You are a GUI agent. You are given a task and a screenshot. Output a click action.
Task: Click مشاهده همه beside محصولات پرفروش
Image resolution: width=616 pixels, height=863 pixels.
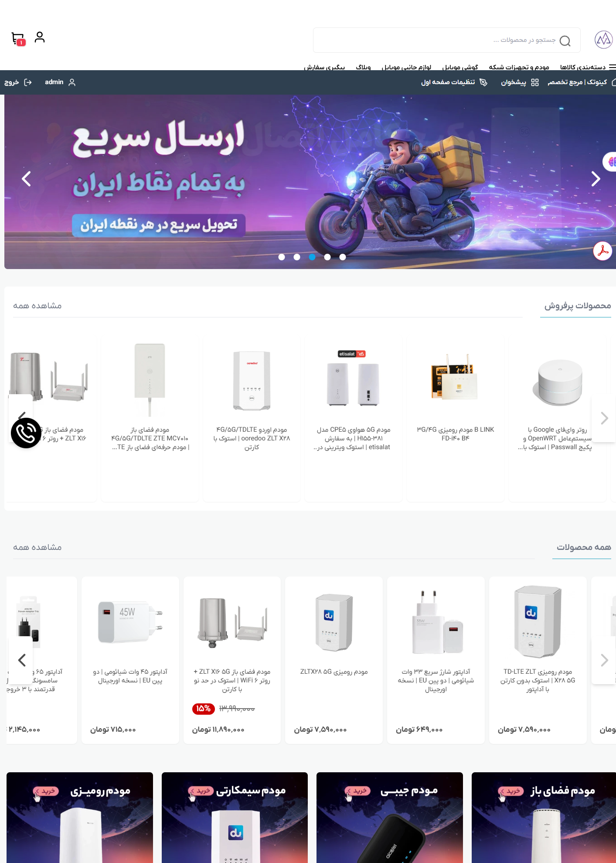(37, 306)
